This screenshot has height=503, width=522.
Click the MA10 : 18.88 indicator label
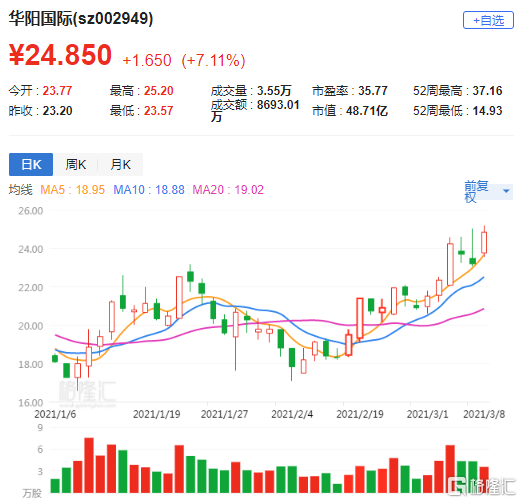[149, 190]
